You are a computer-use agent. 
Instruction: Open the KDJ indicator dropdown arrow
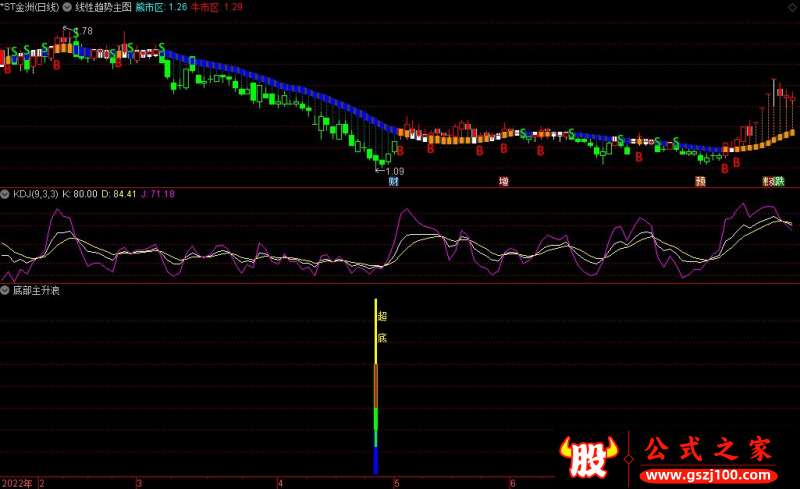coord(5,194)
